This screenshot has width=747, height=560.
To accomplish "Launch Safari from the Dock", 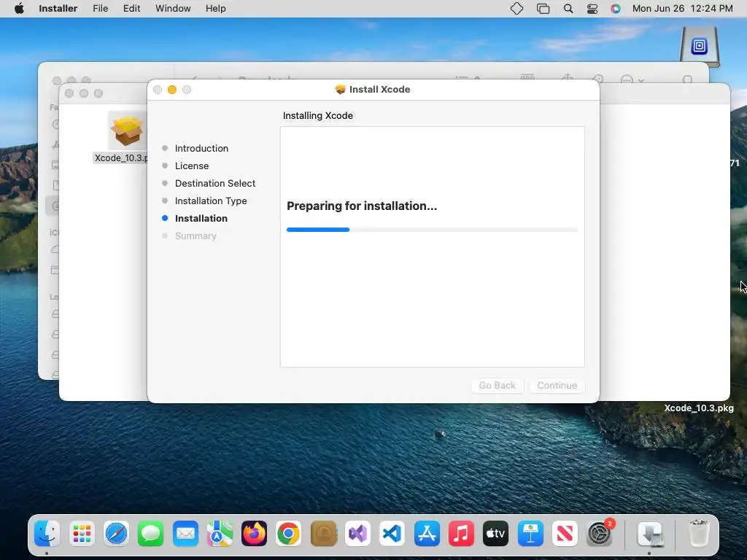I will tap(116, 533).
